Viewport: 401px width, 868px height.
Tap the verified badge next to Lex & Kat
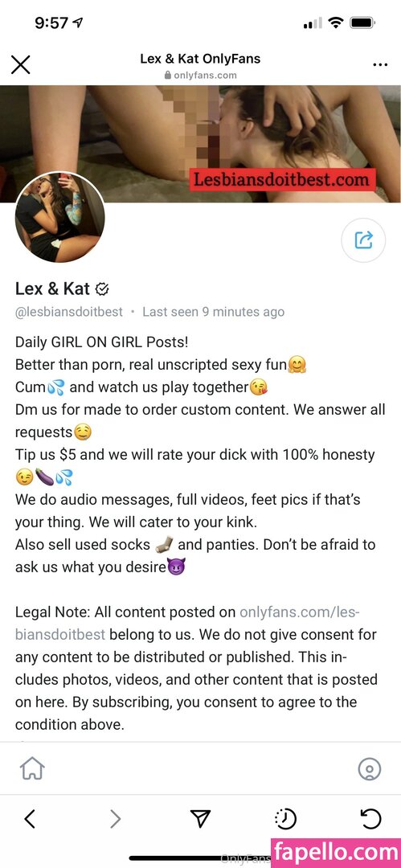click(x=102, y=289)
